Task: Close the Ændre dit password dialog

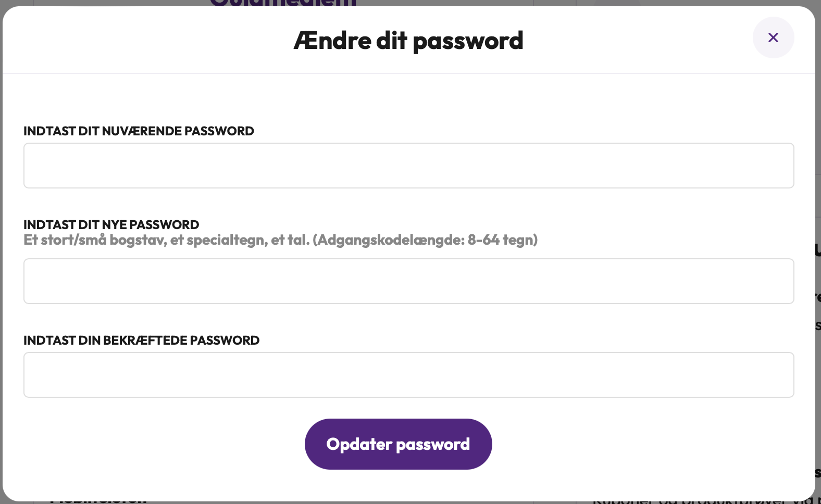Action: pos(773,37)
